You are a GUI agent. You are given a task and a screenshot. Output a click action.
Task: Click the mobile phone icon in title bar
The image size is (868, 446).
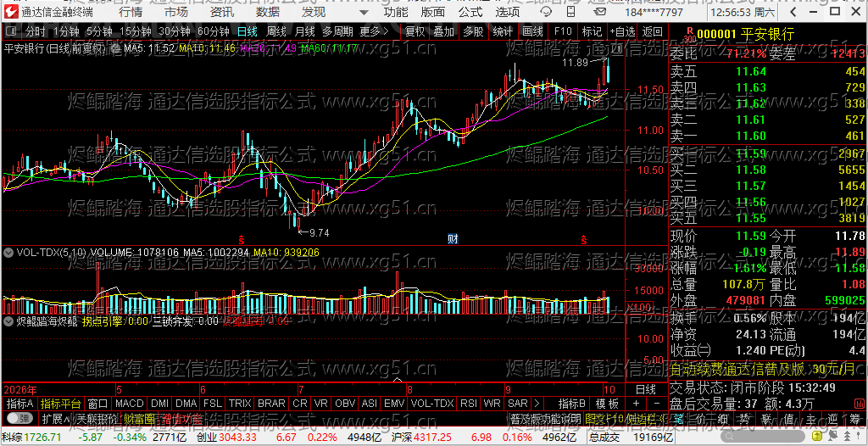click(x=570, y=12)
